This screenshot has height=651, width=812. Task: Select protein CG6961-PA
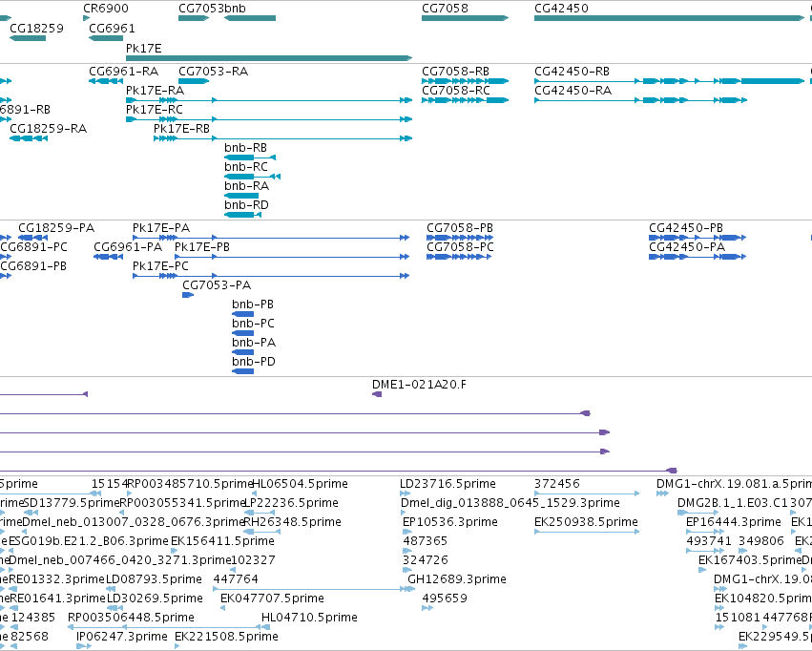click(108, 257)
